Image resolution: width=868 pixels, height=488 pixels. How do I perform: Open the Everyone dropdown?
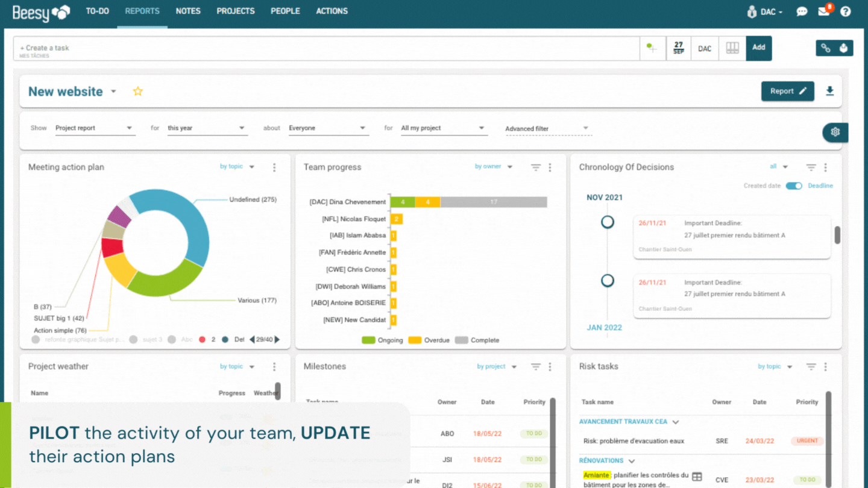pos(329,128)
